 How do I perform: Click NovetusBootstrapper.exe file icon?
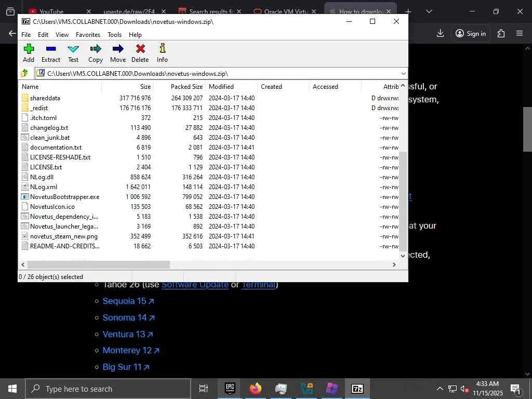(25, 197)
